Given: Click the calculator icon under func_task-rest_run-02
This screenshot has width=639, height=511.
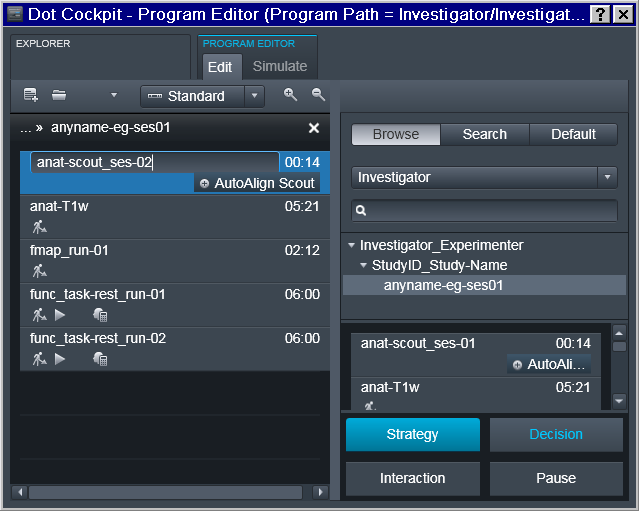Looking at the screenshot, I should coord(100,359).
